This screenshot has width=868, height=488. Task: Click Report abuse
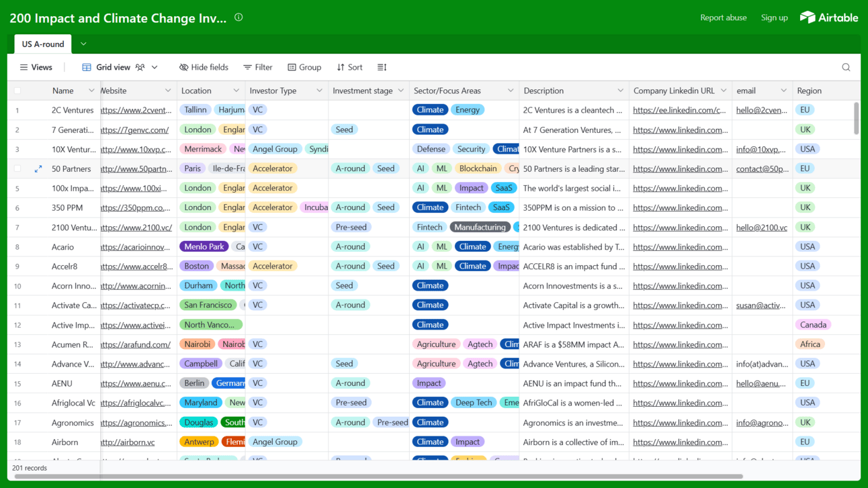[724, 17]
